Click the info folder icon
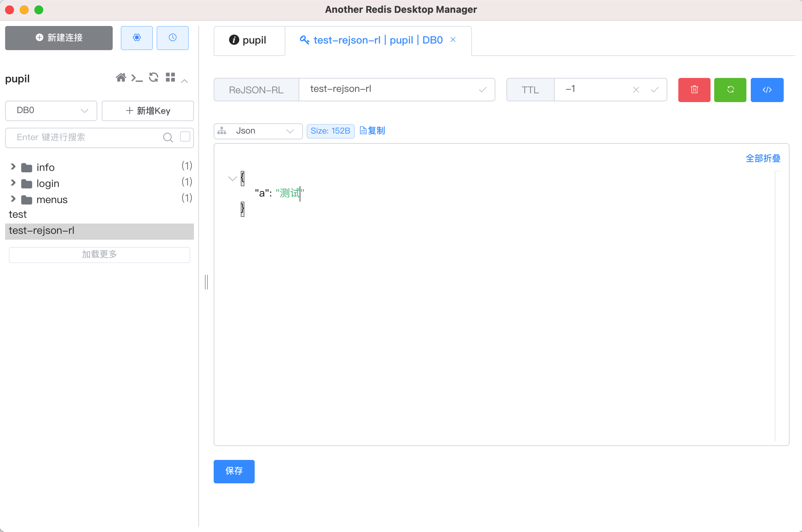802x532 pixels. 27,168
